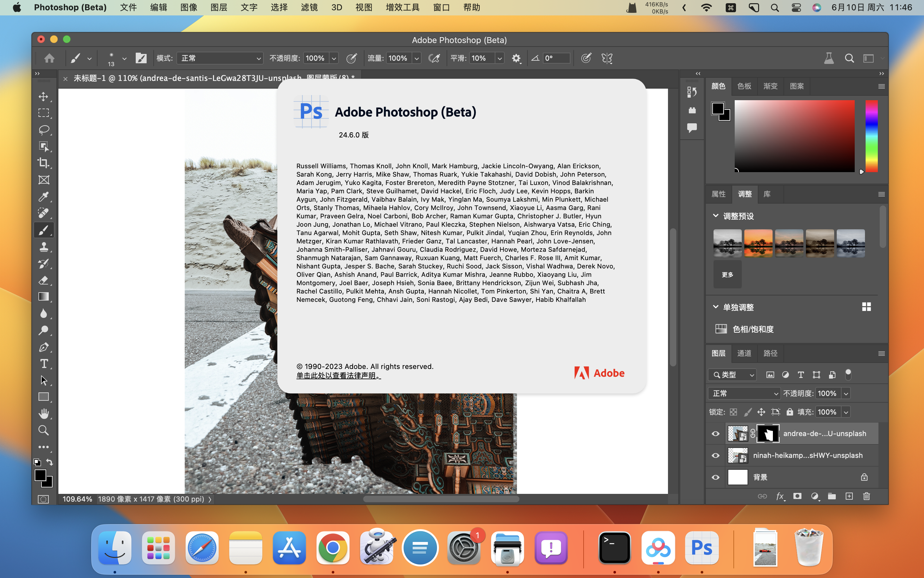Open the 图层 menu in menu bar
This screenshot has height=578, width=924.
click(x=219, y=7)
